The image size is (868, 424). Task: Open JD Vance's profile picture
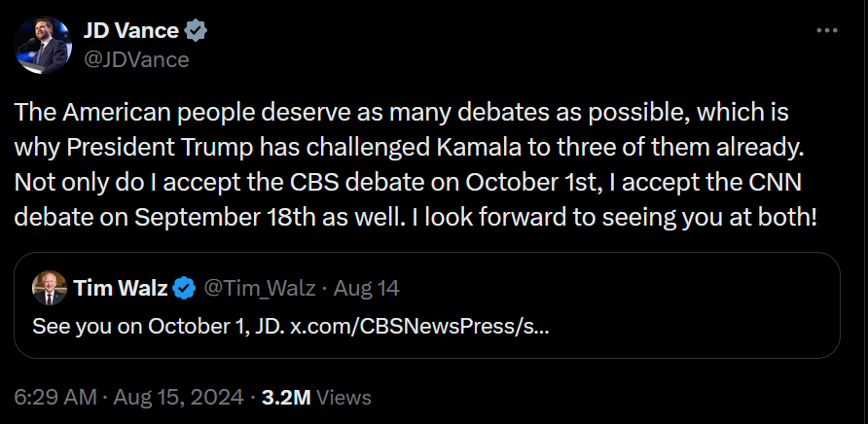[44, 45]
